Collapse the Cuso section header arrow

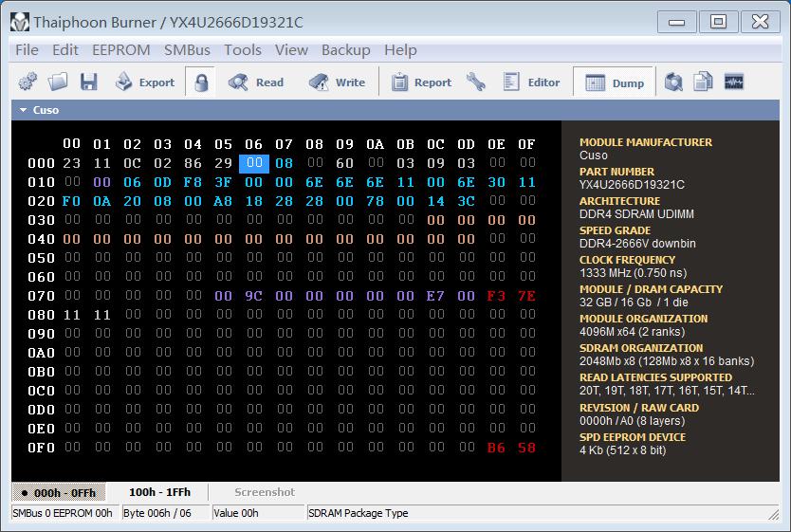pyautogui.click(x=23, y=110)
